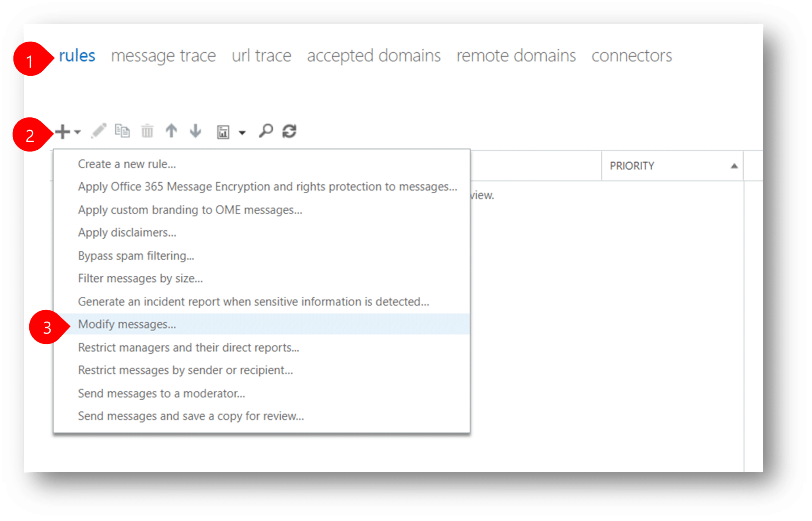Select the edit pencil icon

(x=99, y=131)
